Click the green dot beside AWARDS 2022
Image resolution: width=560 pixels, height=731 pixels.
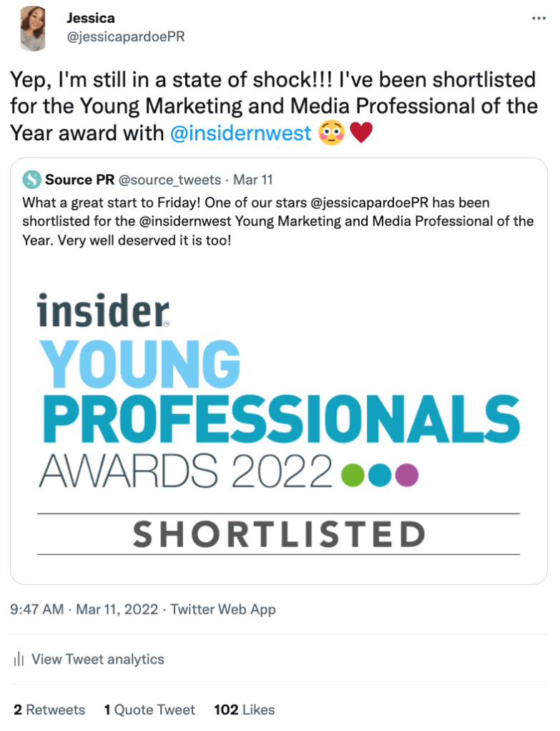click(353, 474)
